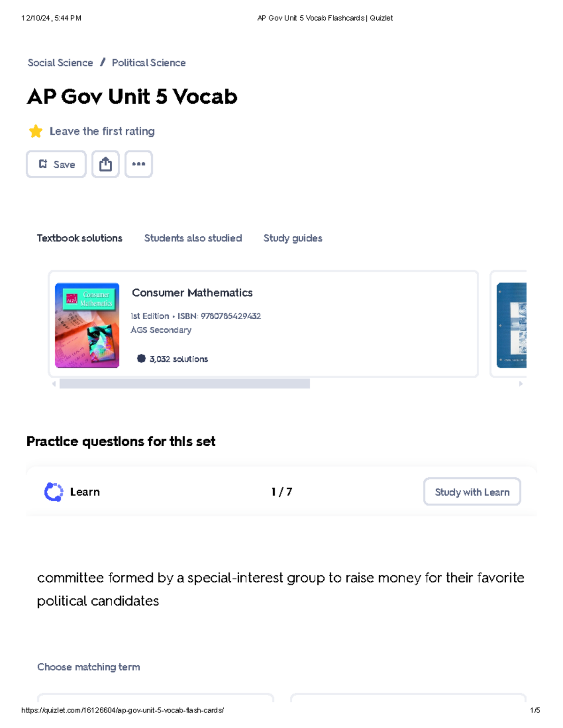Click the Study with Learn button
Viewport: 563px width, 728px height.
pos(472,492)
